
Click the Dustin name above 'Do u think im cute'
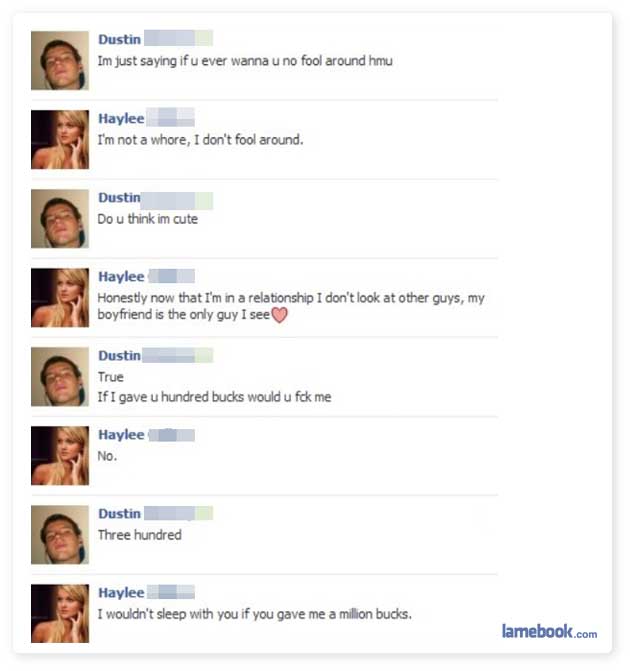(x=119, y=198)
